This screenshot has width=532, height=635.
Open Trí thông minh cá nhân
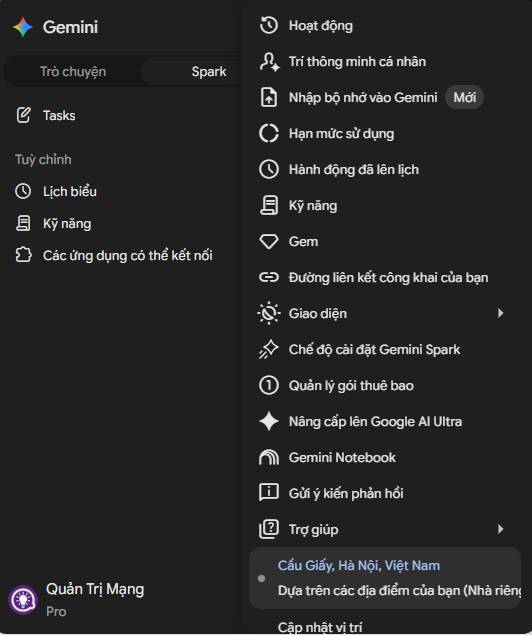[x=358, y=62]
